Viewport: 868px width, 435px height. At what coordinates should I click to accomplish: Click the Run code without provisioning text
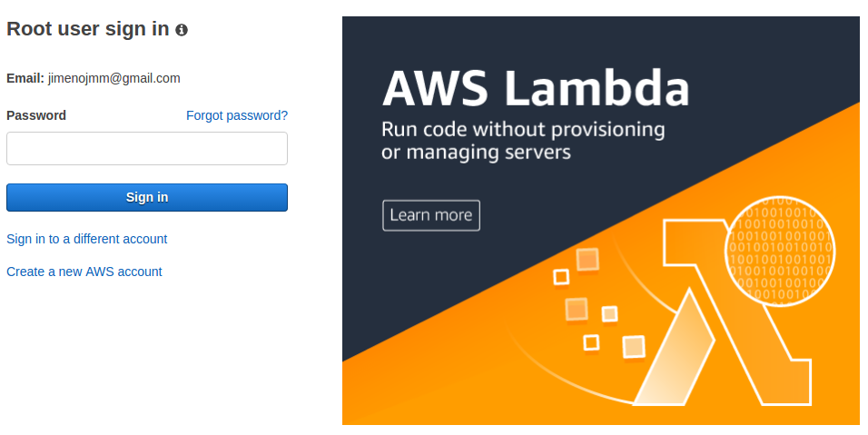(523, 129)
